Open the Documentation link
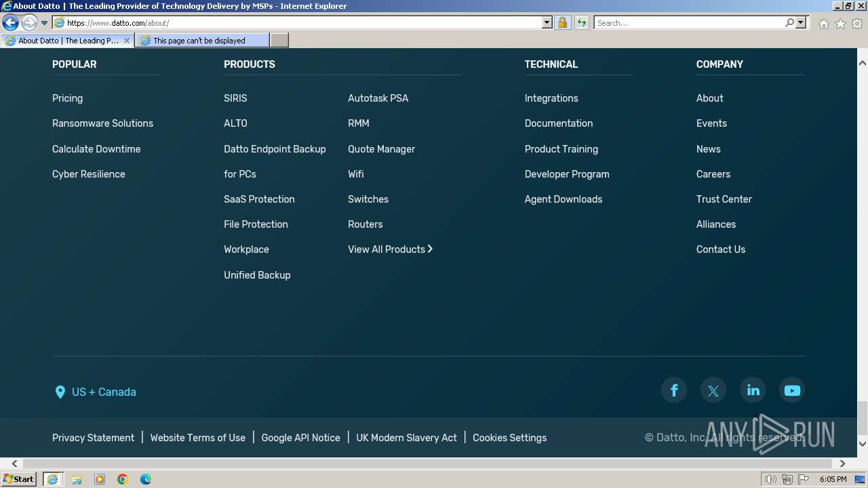 click(559, 123)
